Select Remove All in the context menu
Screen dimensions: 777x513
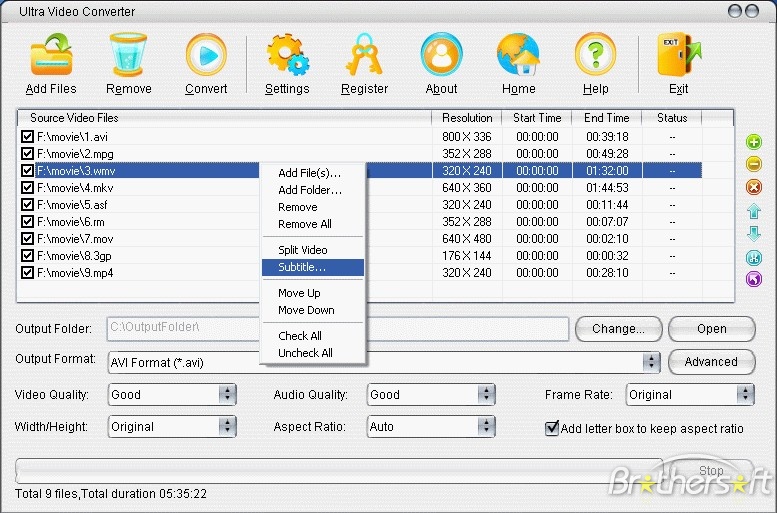(x=313, y=224)
